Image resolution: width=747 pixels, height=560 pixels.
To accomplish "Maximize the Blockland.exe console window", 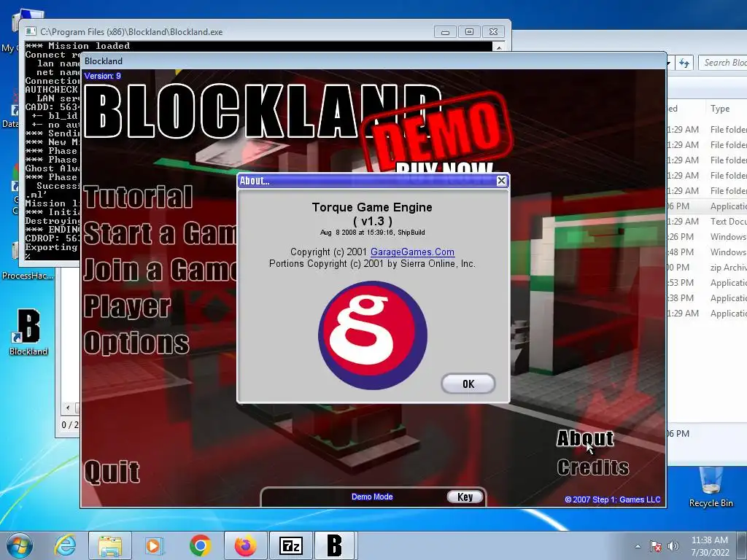I will coord(469,32).
